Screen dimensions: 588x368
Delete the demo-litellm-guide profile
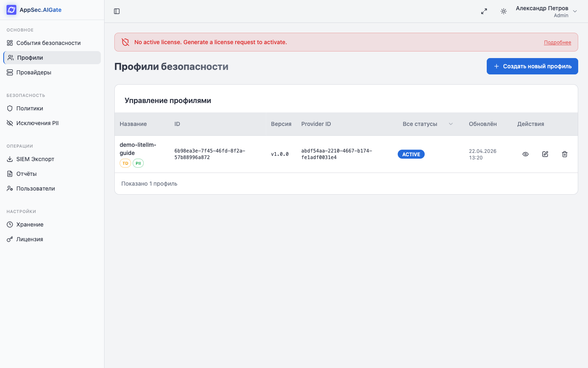pyautogui.click(x=565, y=154)
